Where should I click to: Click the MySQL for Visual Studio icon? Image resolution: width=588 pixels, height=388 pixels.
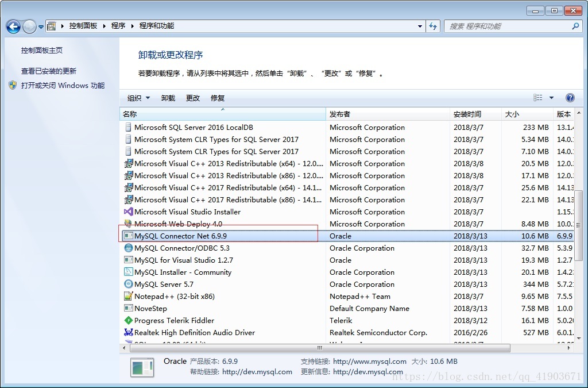pos(128,260)
